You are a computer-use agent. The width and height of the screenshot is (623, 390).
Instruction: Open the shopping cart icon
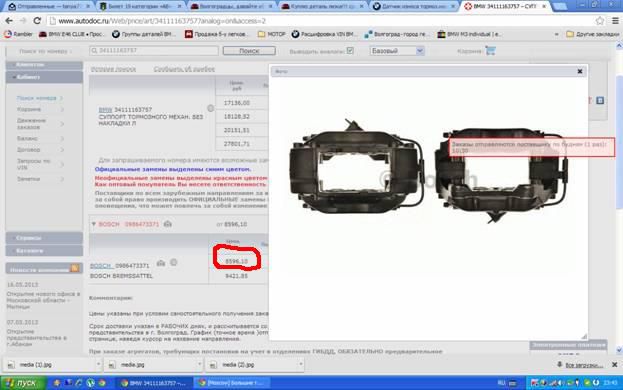[490, 51]
